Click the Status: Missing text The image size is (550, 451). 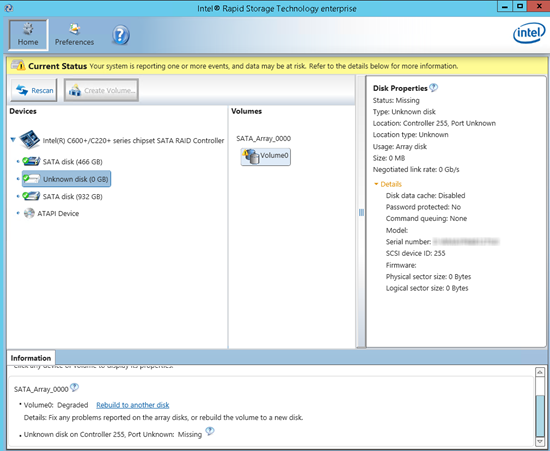396,100
